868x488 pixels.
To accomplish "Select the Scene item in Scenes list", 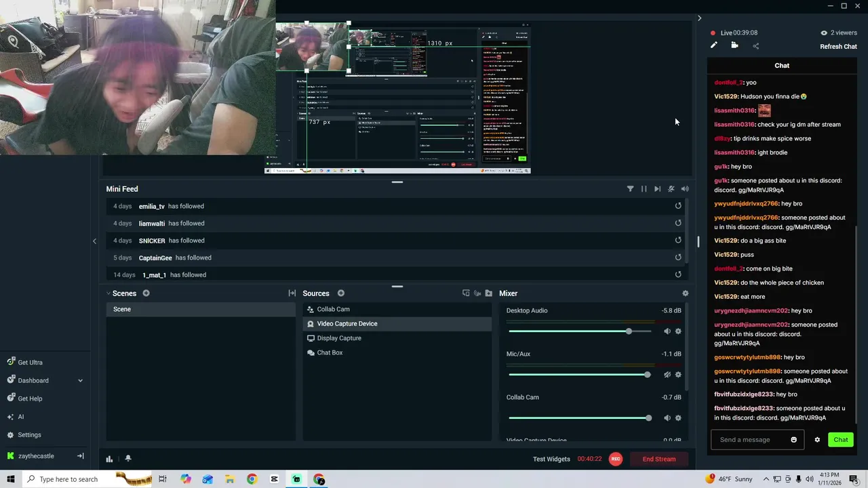I will pyautogui.click(x=201, y=309).
